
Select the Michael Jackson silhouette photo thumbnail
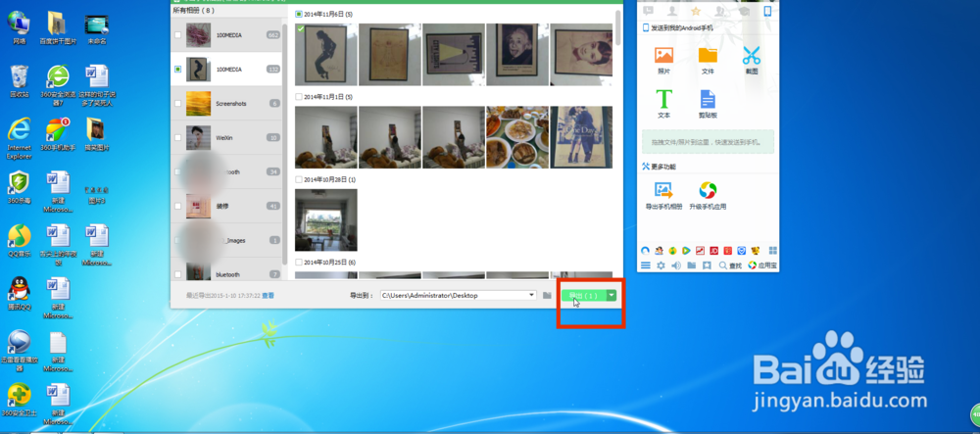pos(326,54)
